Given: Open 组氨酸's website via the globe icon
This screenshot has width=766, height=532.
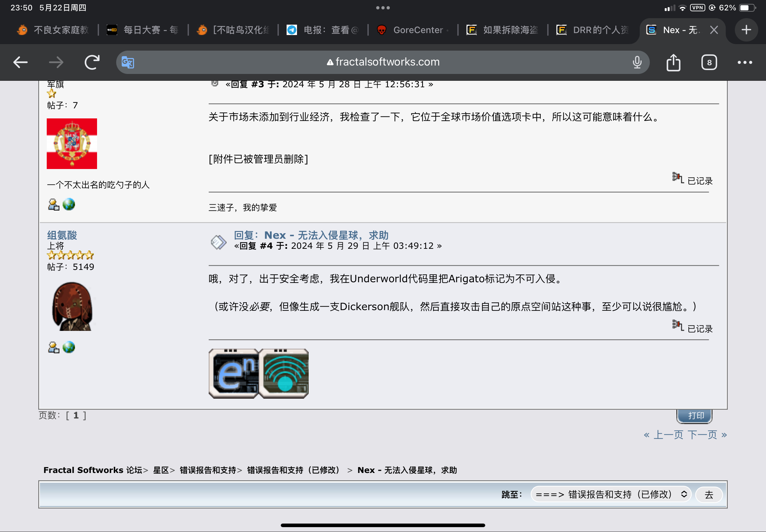Looking at the screenshot, I should (x=68, y=348).
